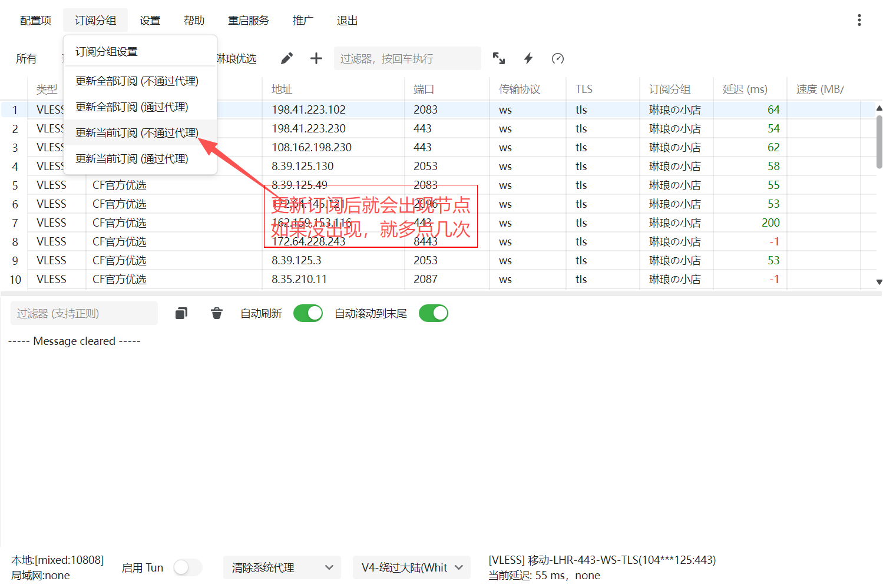
Task: Click the lightning bolt test icon
Action: tap(528, 58)
